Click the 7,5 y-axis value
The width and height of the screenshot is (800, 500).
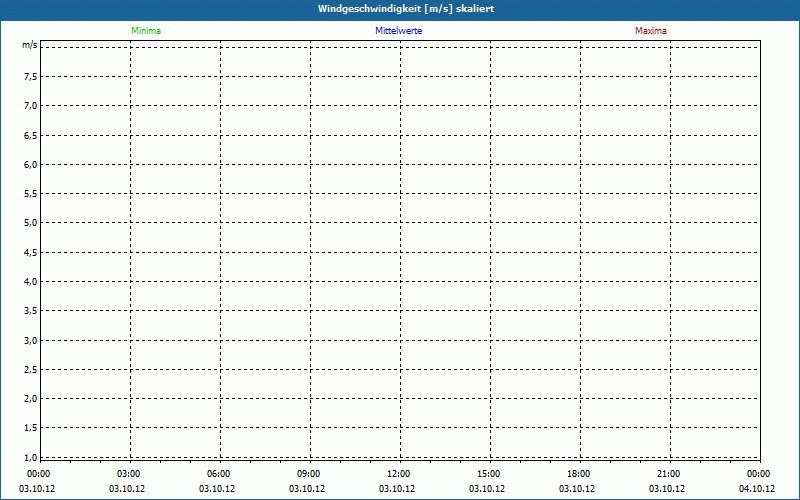pyautogui.click(x=31, y=77)
